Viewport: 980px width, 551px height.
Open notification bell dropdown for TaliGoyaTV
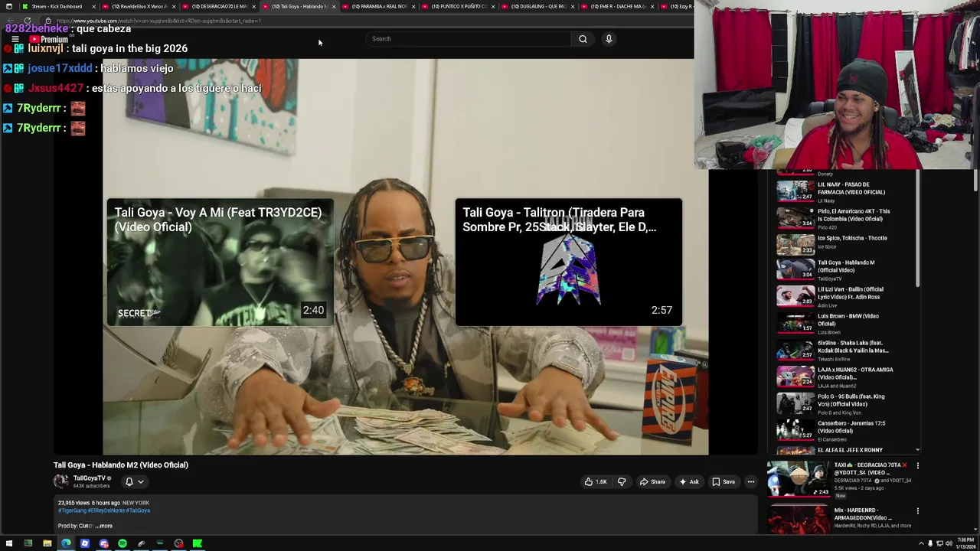[134, 481]
